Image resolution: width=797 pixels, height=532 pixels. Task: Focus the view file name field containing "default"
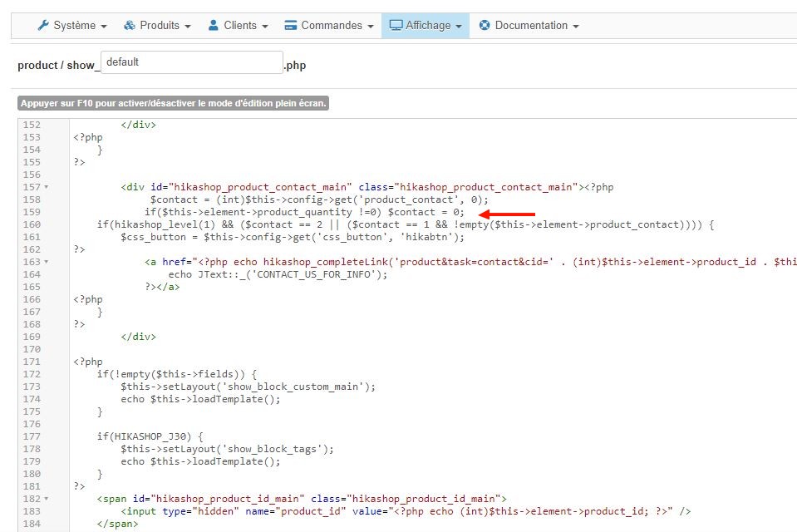(x=191, y=62)
